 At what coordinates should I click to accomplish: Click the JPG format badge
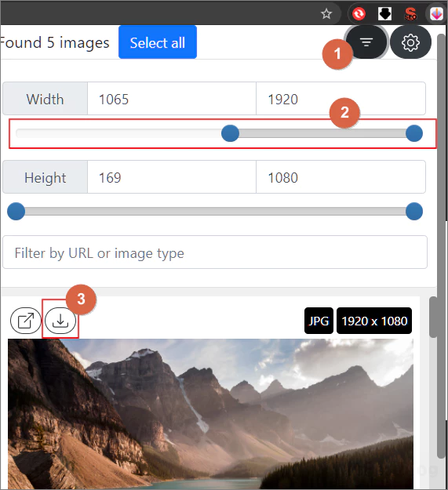point(319,321)
